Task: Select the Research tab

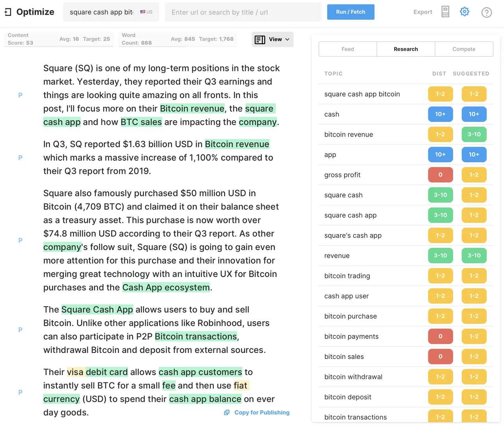Action: 406,49
